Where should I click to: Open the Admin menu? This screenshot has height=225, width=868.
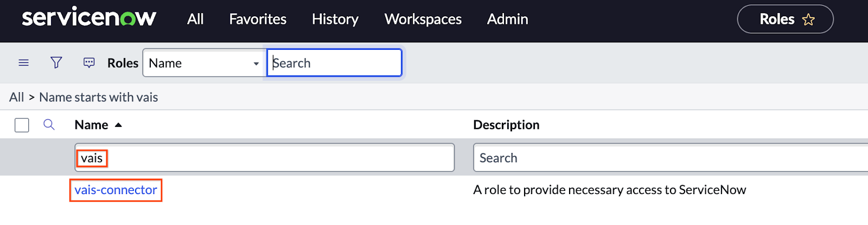(507, 19)
